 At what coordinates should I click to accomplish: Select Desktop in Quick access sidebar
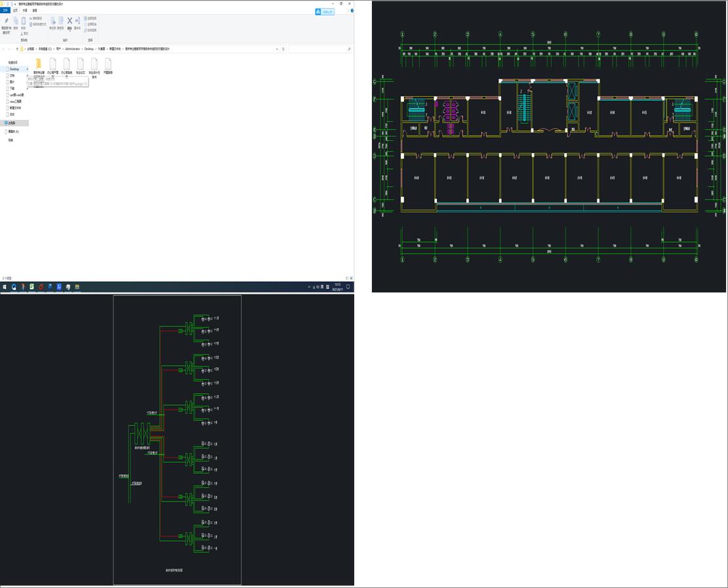tap(14, 69)
